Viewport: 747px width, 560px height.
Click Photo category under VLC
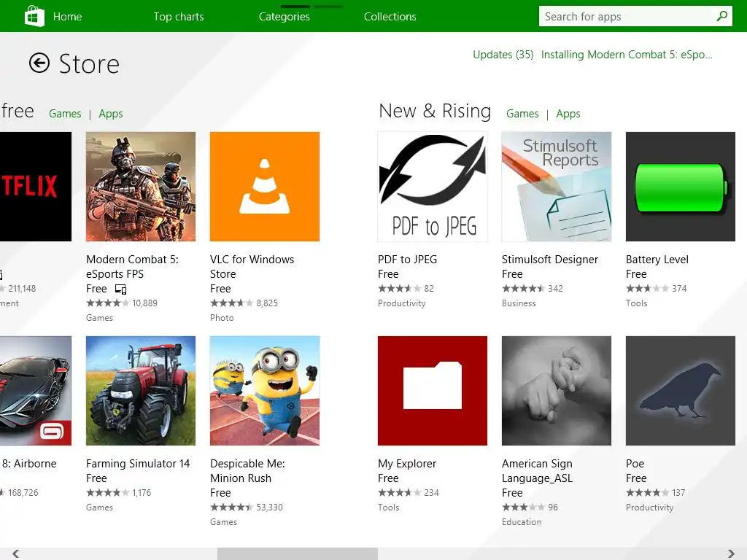click(222, 318)
